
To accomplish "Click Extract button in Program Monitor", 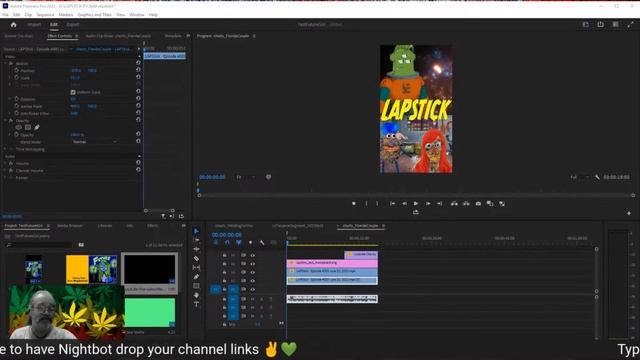I will [466, 204].
